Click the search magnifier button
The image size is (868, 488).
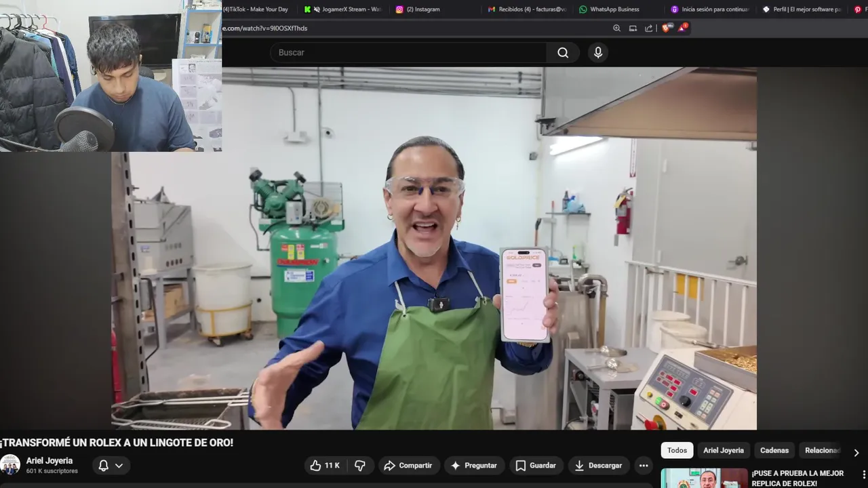click(x=563, y=52)
